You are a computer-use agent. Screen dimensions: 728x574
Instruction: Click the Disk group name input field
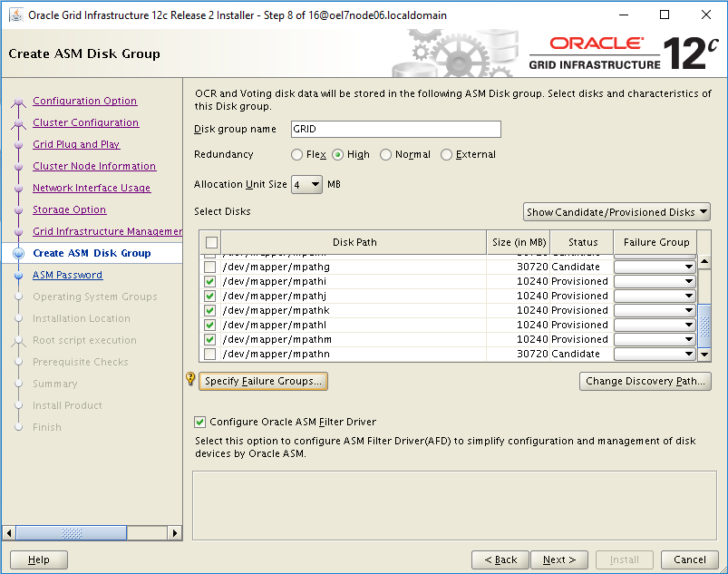coord(395,130)
